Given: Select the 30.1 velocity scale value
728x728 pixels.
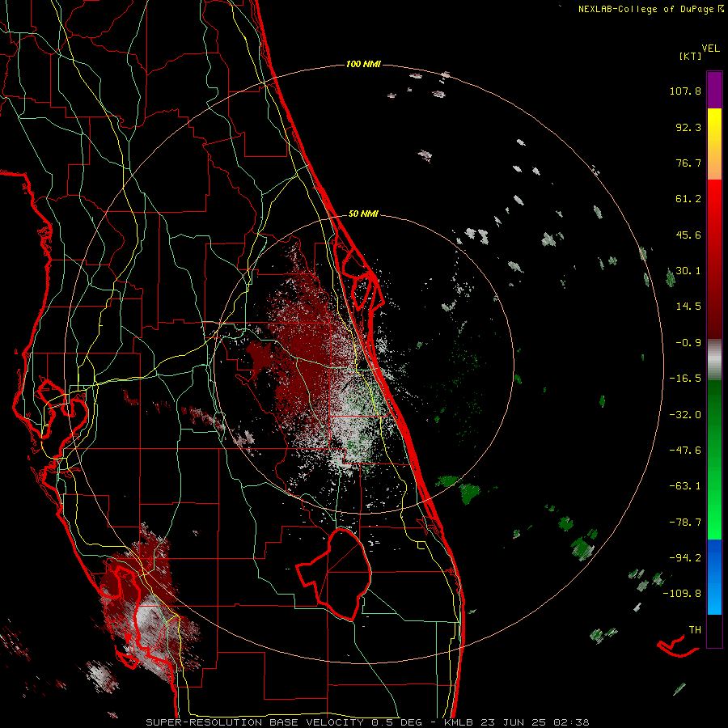Looking at the screenshot, I should click(688, 271).
